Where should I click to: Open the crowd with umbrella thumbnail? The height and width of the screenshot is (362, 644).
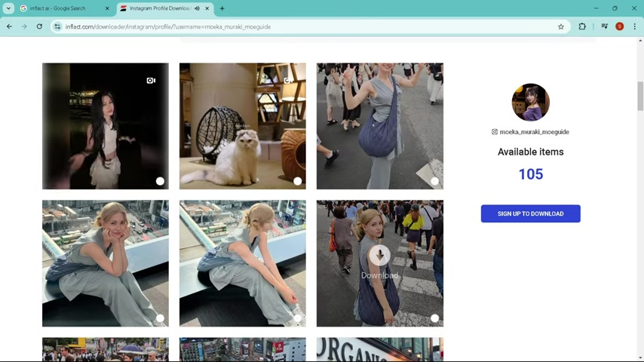tap(105, 349)
